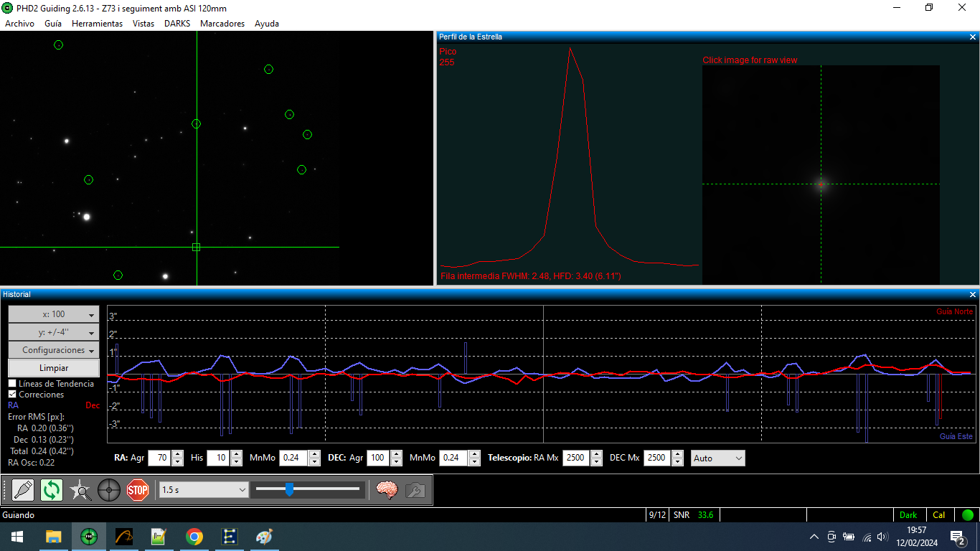
Task: Click the volume speaker tray icon
Action: pos(882,537)
